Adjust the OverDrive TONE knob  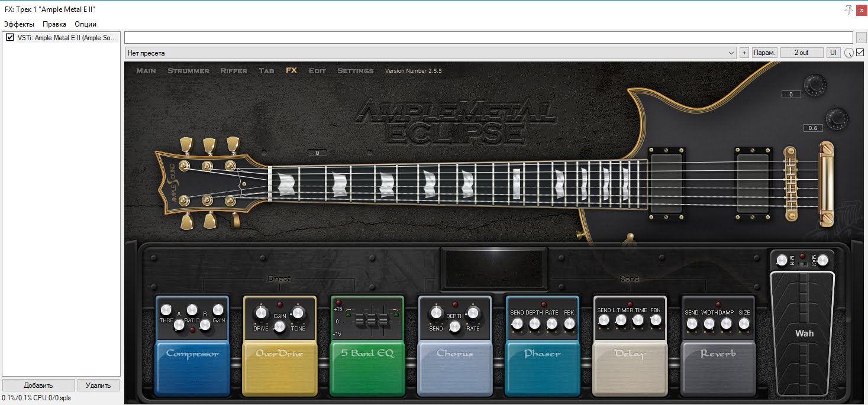[x=298, y=313]
